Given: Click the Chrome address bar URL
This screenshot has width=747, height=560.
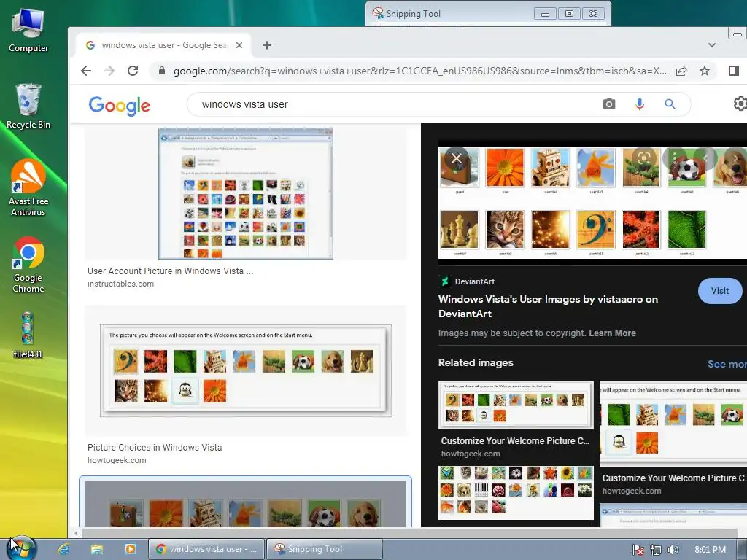Looking at the screenshot, I should [x=419, y=71].
